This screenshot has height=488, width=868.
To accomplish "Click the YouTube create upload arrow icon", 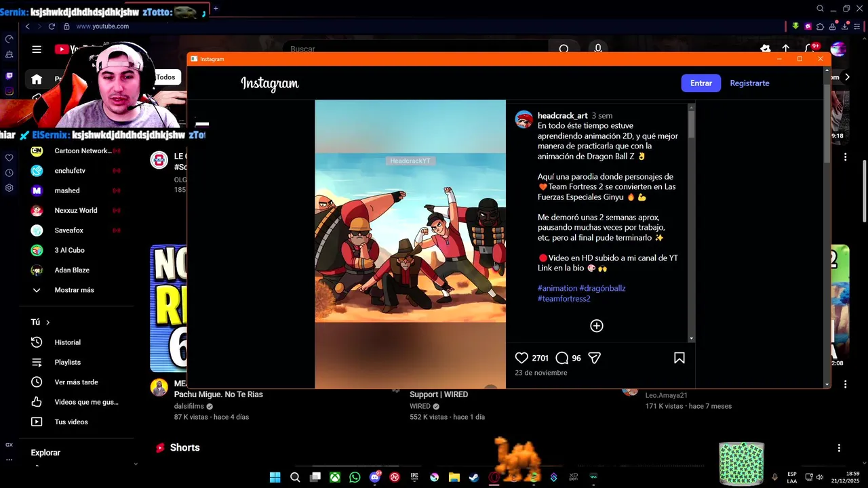I will click(x=785, y=49).
